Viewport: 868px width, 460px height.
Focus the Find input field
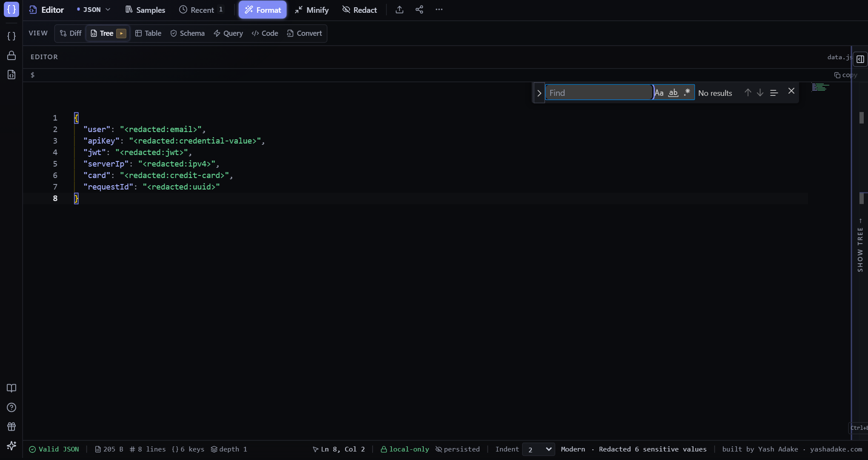[x=599, y=92]
